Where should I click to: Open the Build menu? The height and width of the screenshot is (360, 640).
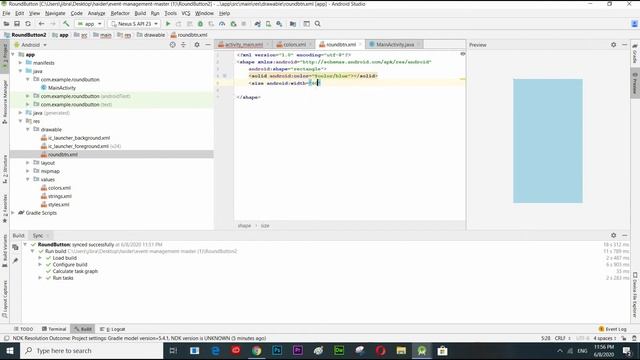[x=140, y=13]
